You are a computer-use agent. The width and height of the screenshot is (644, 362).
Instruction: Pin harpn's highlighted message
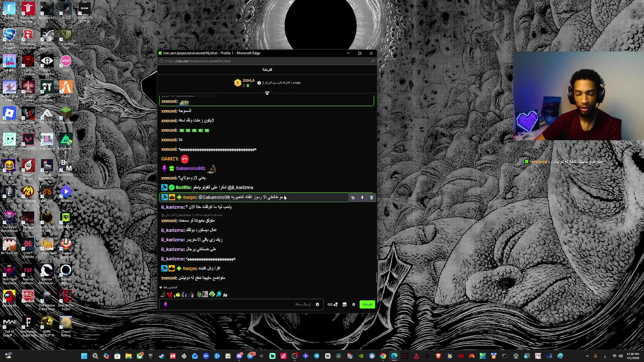tap(362, 198)
